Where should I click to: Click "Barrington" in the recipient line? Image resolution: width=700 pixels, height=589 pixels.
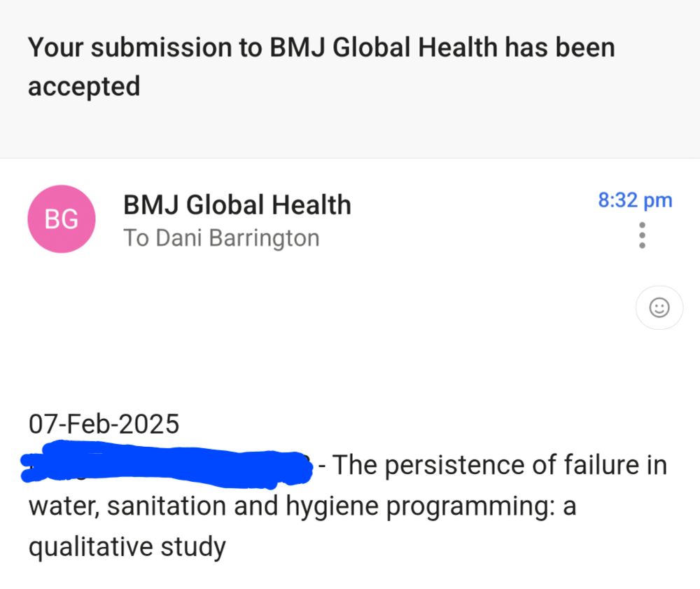(x=265, y=238)
